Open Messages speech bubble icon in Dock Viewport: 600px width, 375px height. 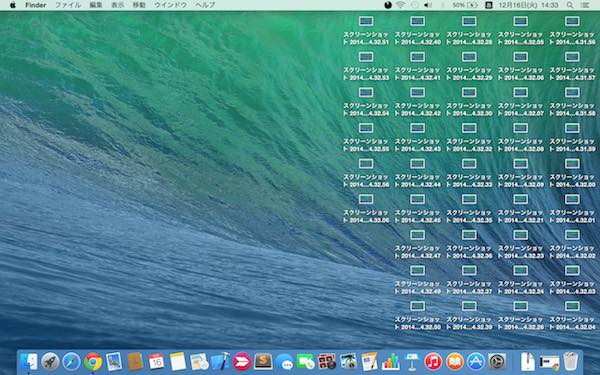[x=284, y=362]
